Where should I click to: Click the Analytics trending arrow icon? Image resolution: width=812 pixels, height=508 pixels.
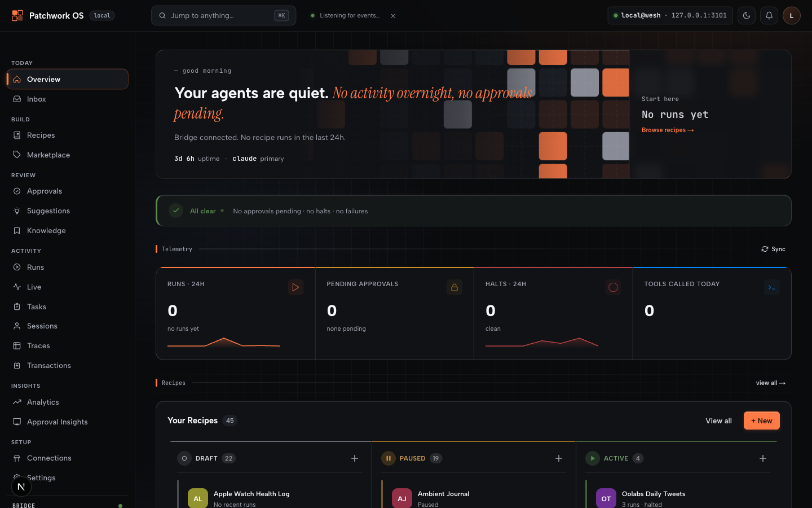click(x=17, y=402)
